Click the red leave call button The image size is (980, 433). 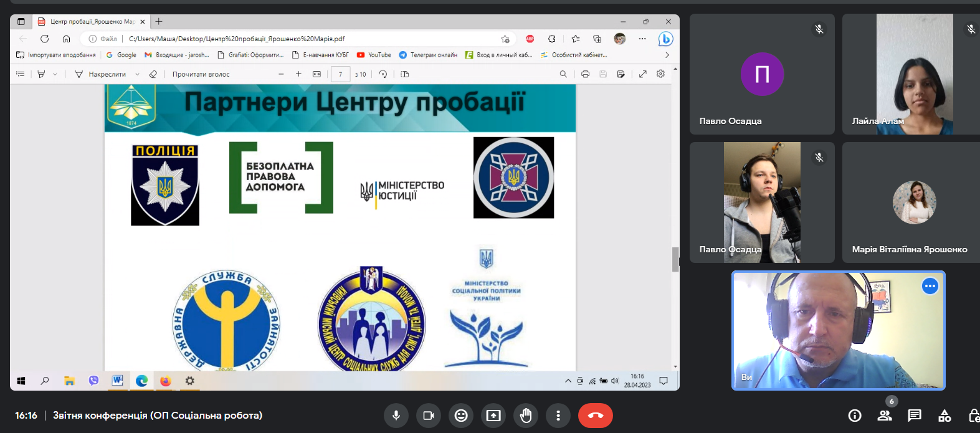click(x=596, y=416)
